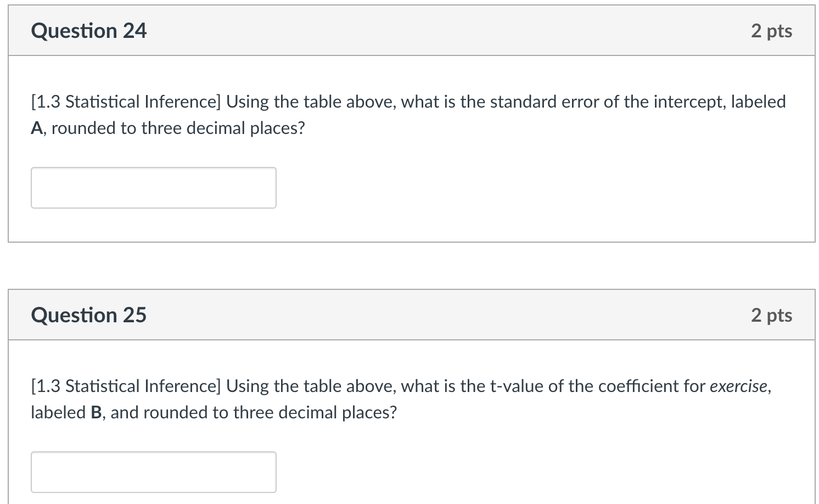Click the Question 25 question body text

pos(384,386)
